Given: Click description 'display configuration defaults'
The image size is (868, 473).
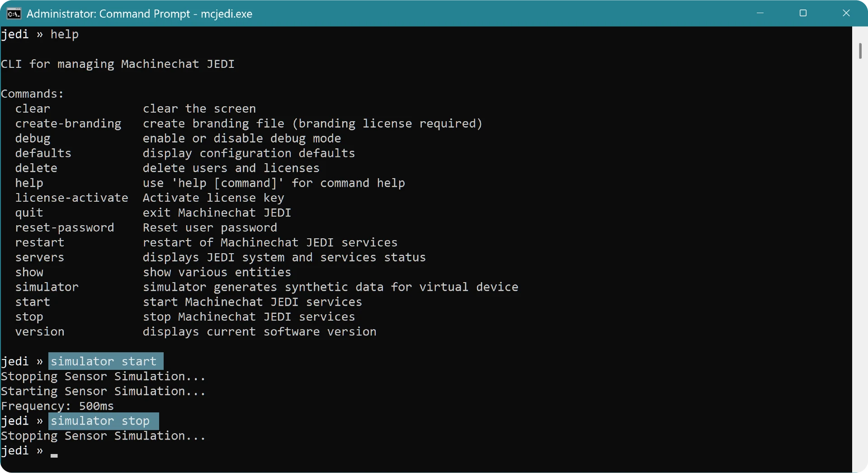Looking at the screenshot, I should click(x=249, y=153).
